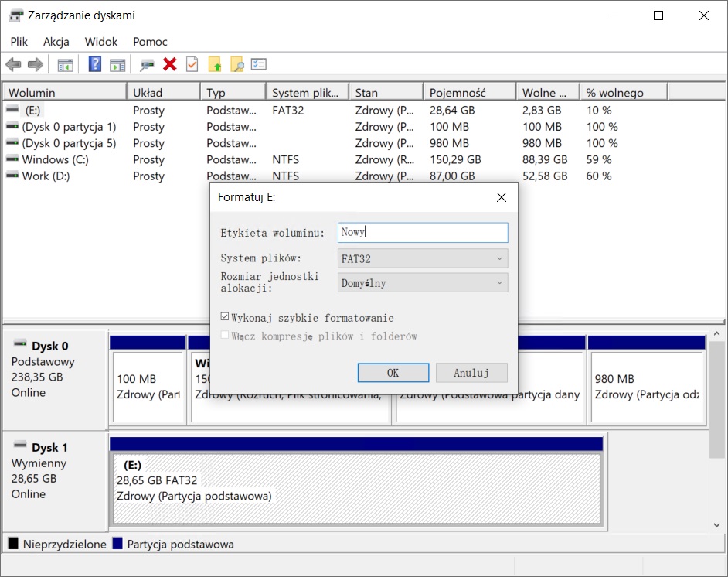Click the back arrow toolbar icon
Viewport: 728px width, 577px height.
13,65
